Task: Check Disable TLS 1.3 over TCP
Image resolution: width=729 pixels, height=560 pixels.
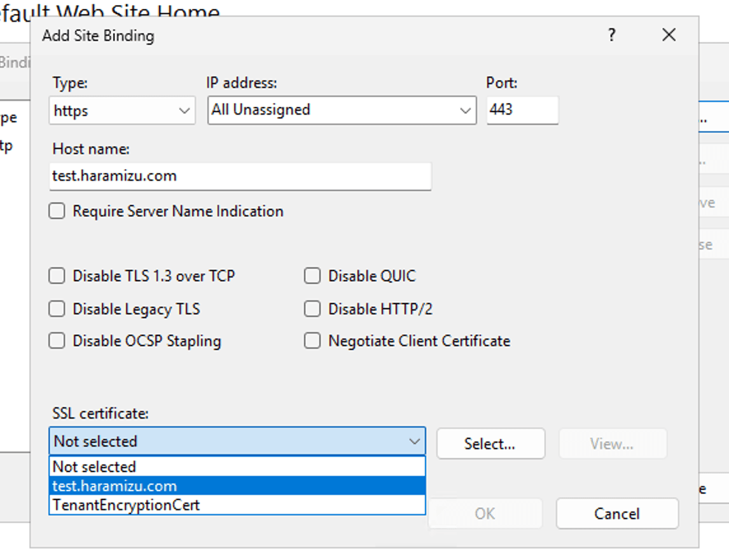Action: (x=57, y=276)
